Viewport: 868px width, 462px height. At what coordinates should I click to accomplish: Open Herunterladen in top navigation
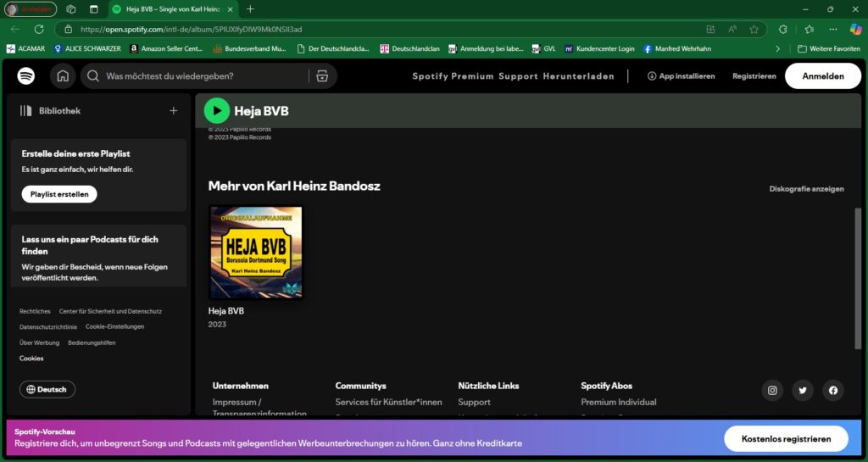[578, 76]
